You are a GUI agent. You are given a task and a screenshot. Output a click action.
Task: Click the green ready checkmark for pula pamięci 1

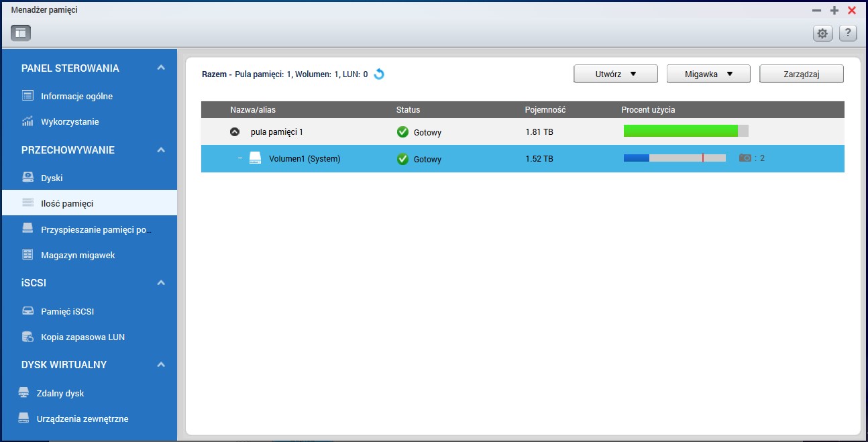pyautogui.click(x=402, y=132)
